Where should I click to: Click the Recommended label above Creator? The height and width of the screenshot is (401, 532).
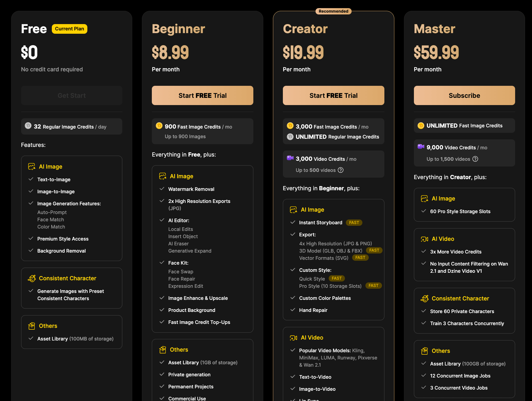[333, 11]
